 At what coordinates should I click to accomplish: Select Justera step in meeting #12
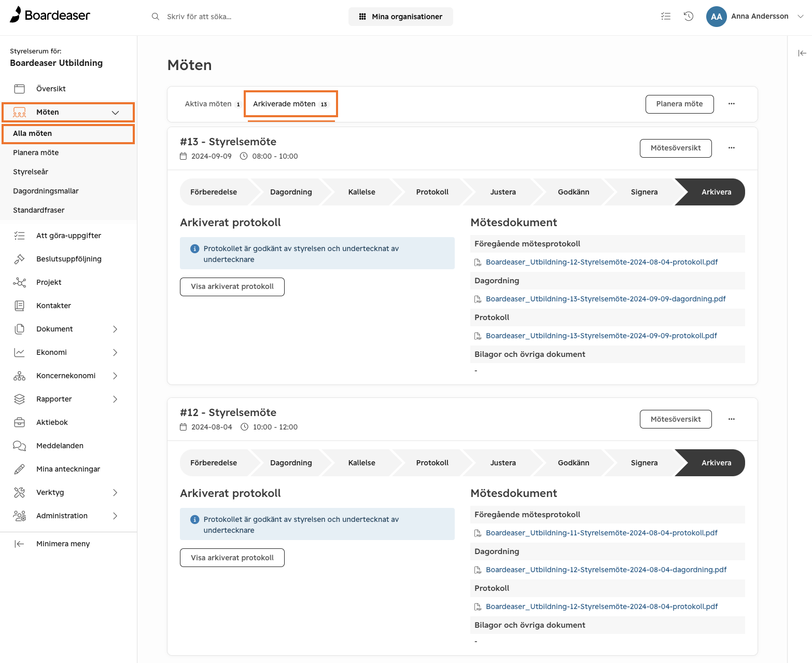503,463
